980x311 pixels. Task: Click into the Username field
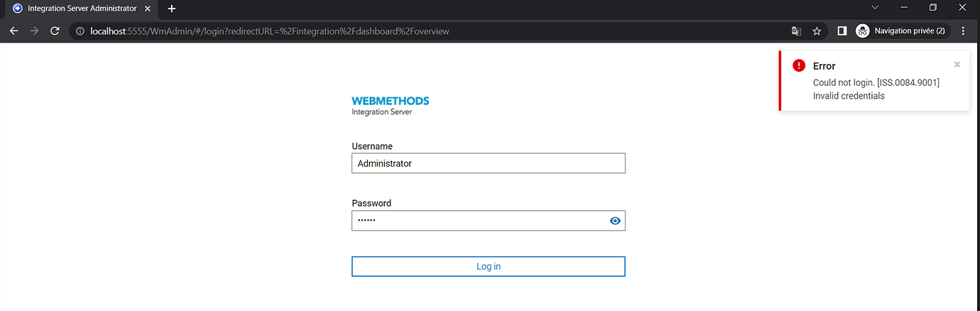pos(488,163)
